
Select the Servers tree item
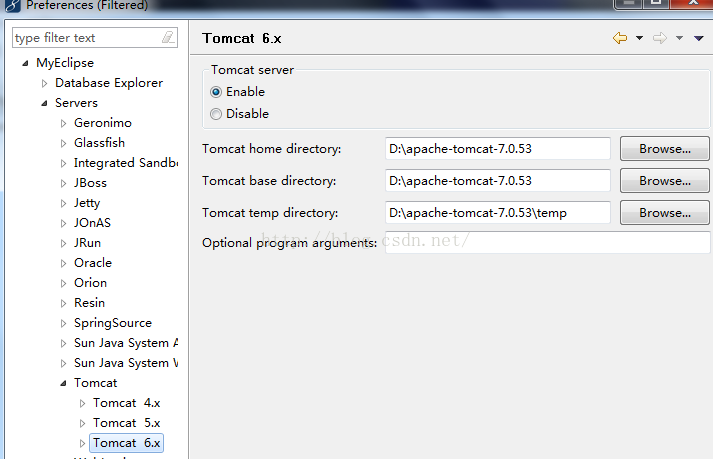[x=76, y=103]
